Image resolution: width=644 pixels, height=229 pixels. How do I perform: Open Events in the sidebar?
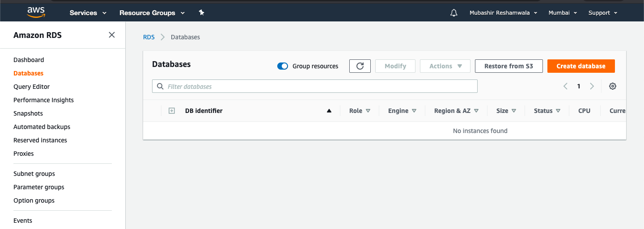[x=23, y=221]
